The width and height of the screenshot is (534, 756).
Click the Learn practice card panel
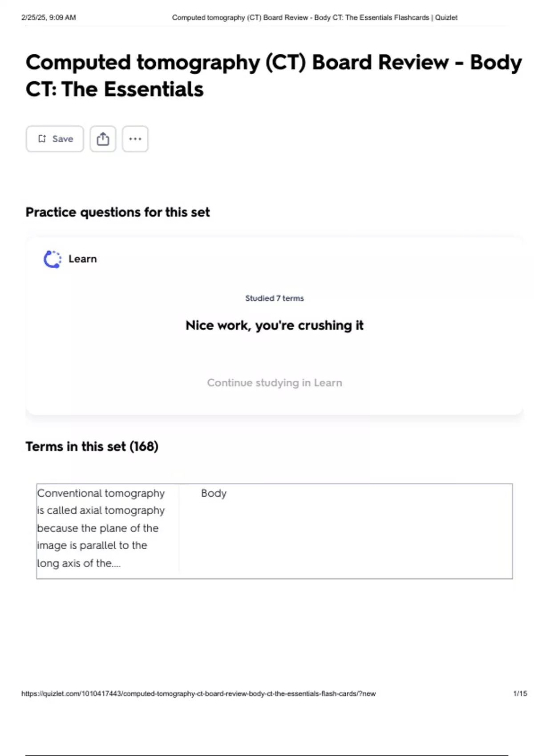click(x=275, y=326)
